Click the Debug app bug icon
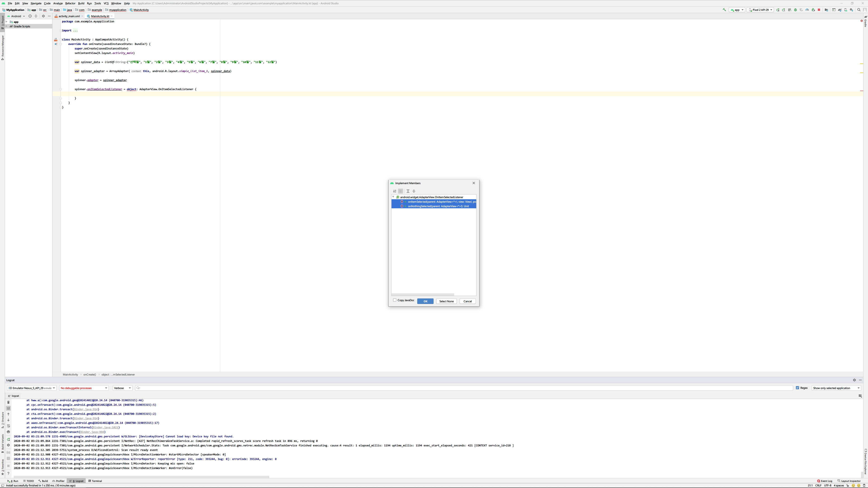 [796, 10]
